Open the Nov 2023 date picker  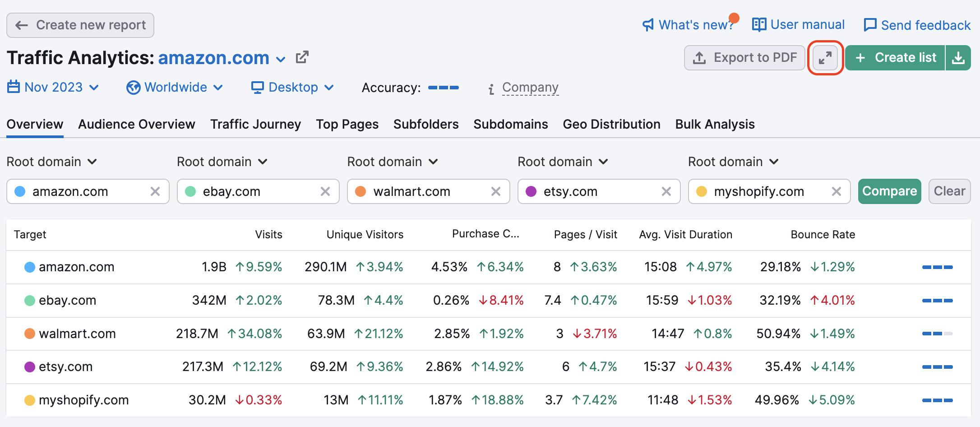tap(53, 87)
